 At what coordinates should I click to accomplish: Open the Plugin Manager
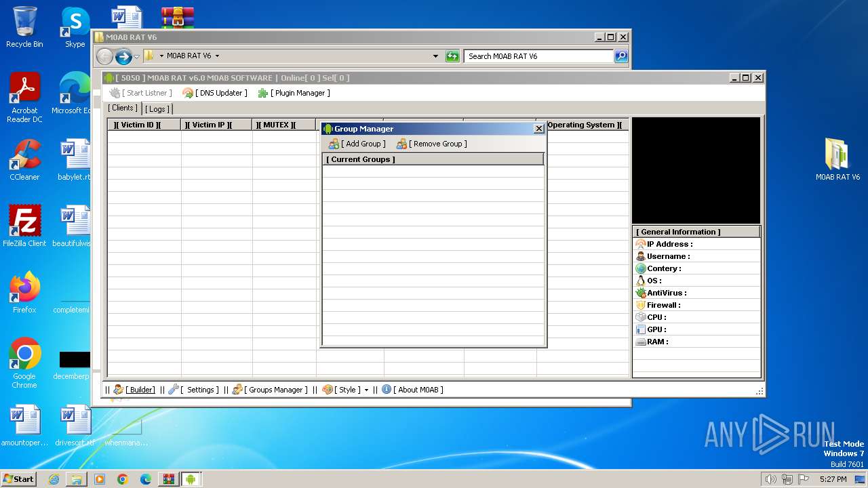294,93
